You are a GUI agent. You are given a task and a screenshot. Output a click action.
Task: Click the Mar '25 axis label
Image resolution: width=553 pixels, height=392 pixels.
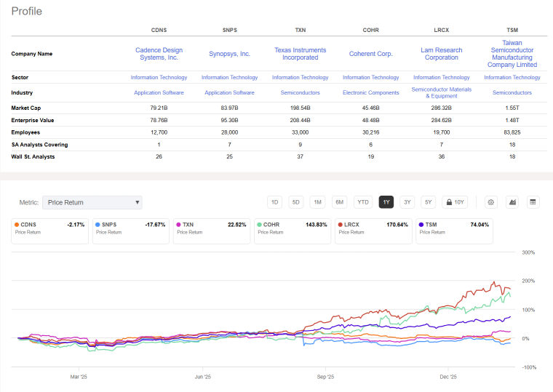tap(79, 377)
